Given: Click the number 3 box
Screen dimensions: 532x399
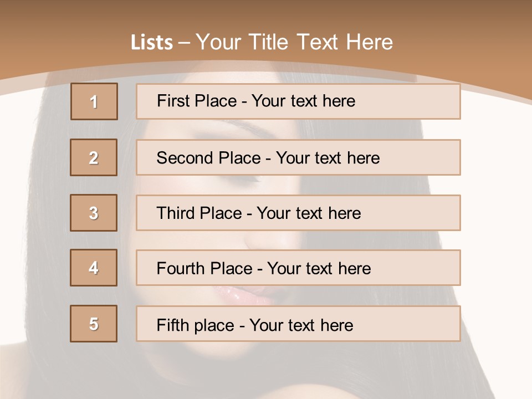Looking at the screenshot, I should 94,213.
